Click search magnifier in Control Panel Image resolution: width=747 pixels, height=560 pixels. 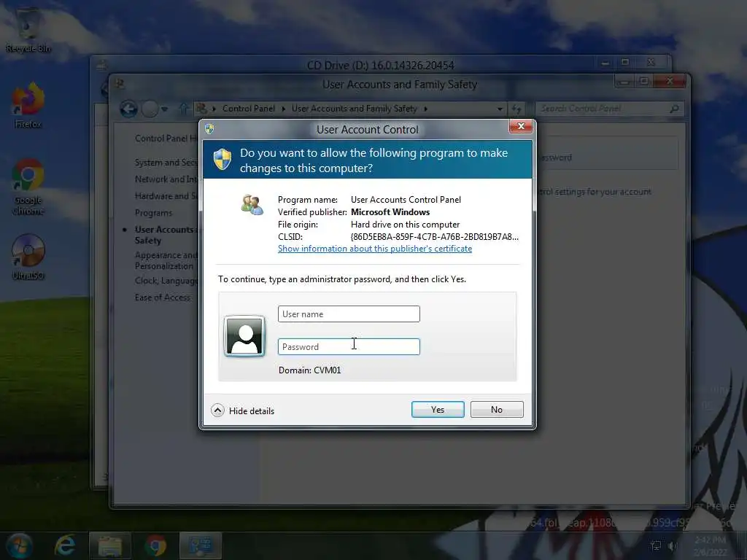tap(674, 109)
